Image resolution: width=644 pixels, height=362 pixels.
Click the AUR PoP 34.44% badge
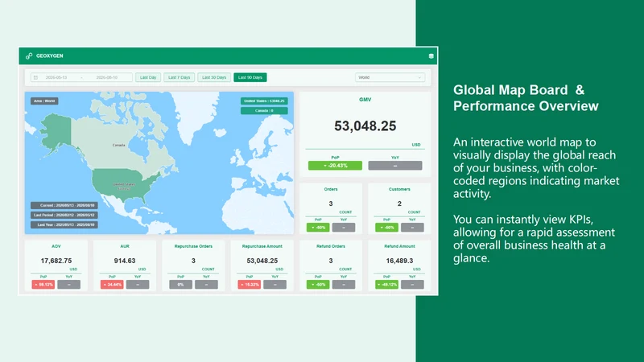[112, 285]
